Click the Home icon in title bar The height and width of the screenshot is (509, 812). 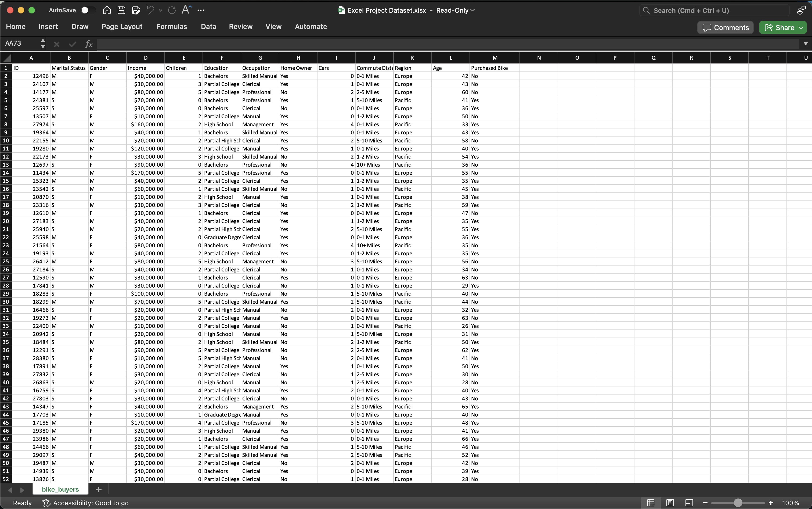[x=107, y=10]
